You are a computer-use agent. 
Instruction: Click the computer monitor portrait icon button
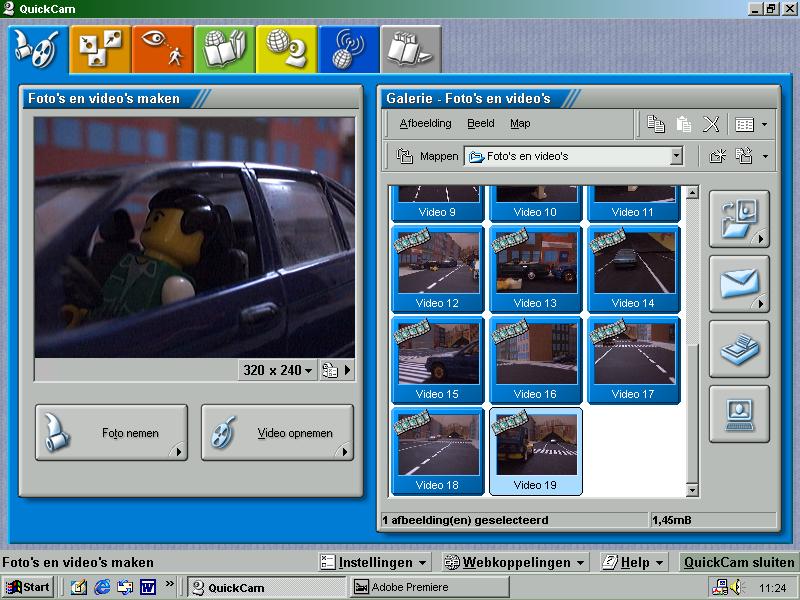pos(739,413)
